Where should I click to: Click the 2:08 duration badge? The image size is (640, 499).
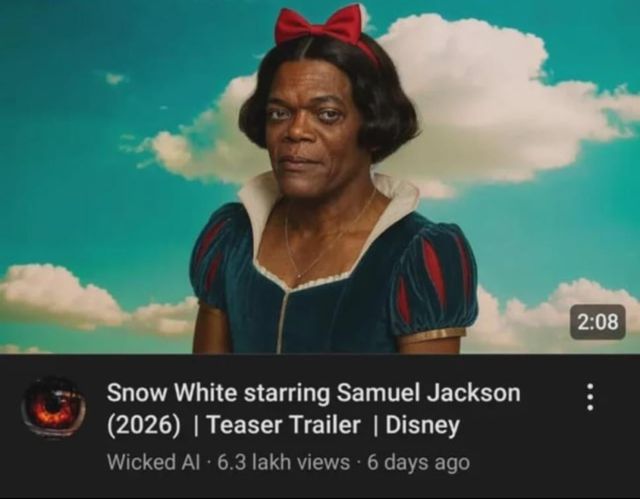click(x=598, y=322)
